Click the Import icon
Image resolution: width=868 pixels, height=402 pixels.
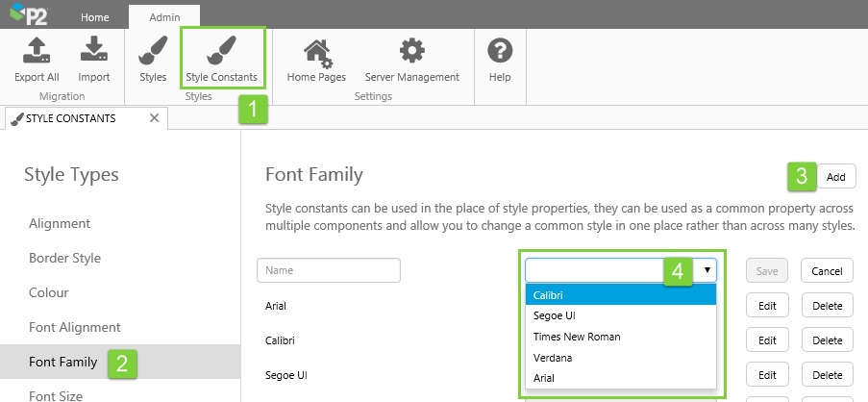(93, 50)
